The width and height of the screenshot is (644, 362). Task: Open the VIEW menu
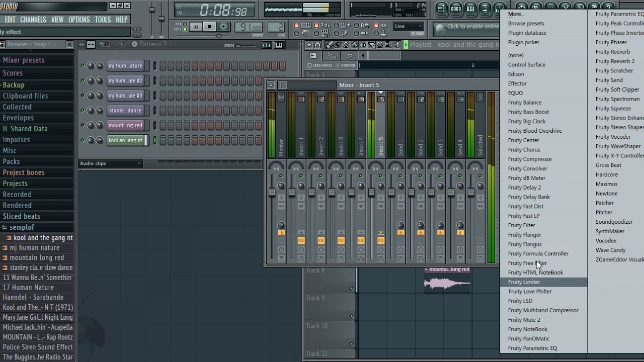(x=57, y=20)
